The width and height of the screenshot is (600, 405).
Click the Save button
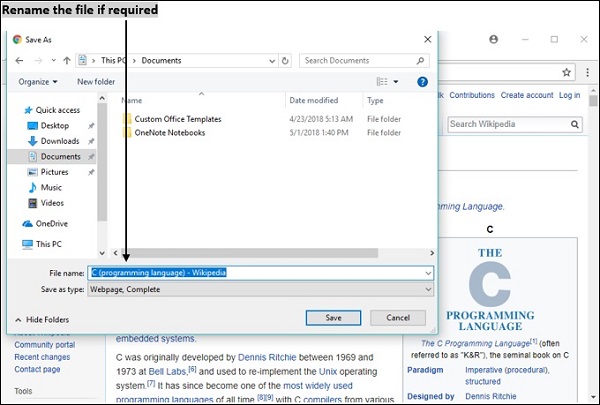[x=333, y=318]
